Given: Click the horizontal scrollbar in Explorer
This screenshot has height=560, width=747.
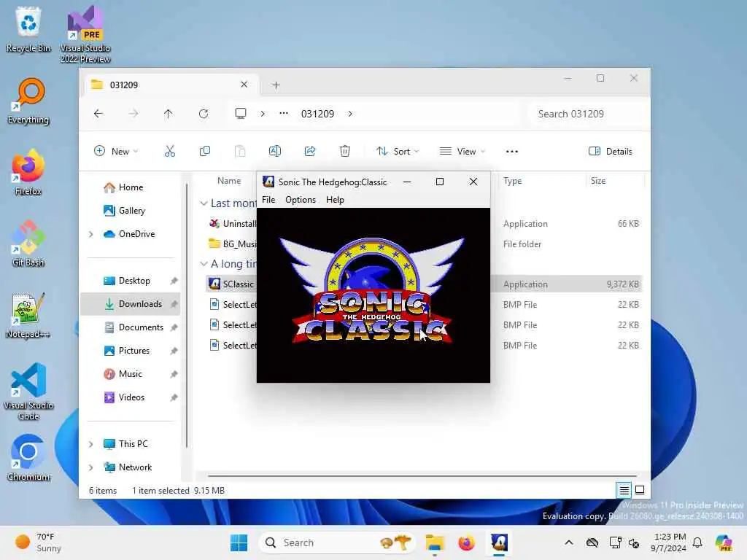Looking at the screenshot, I should [422, 475].
